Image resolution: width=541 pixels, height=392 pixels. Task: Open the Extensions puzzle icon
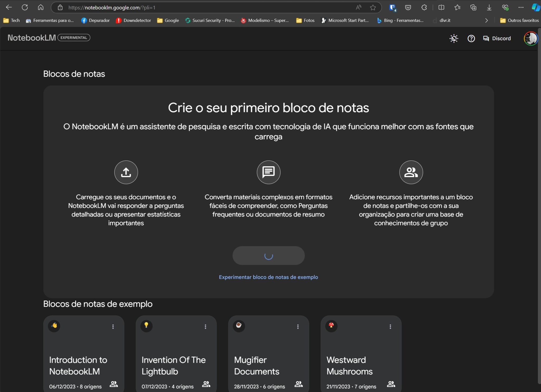point(424,7)
